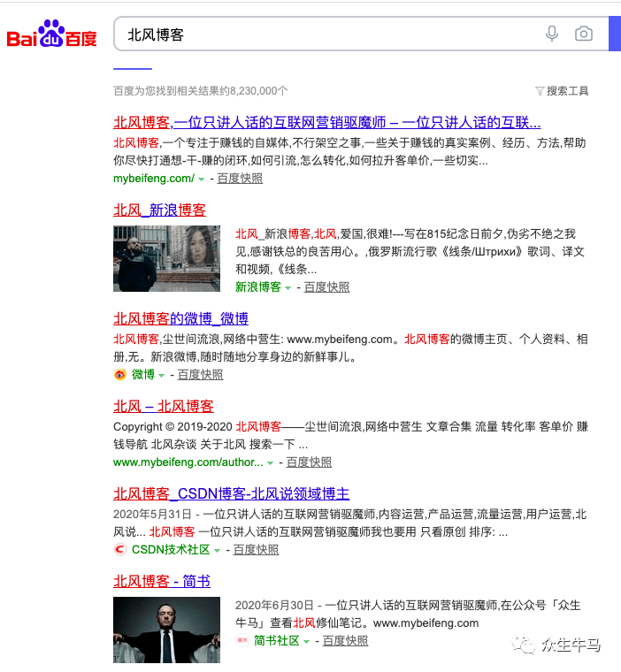The width and height of the screenshot is (621, 672).
Task: Click the CSDN logo icon
Action: [120, 549]
